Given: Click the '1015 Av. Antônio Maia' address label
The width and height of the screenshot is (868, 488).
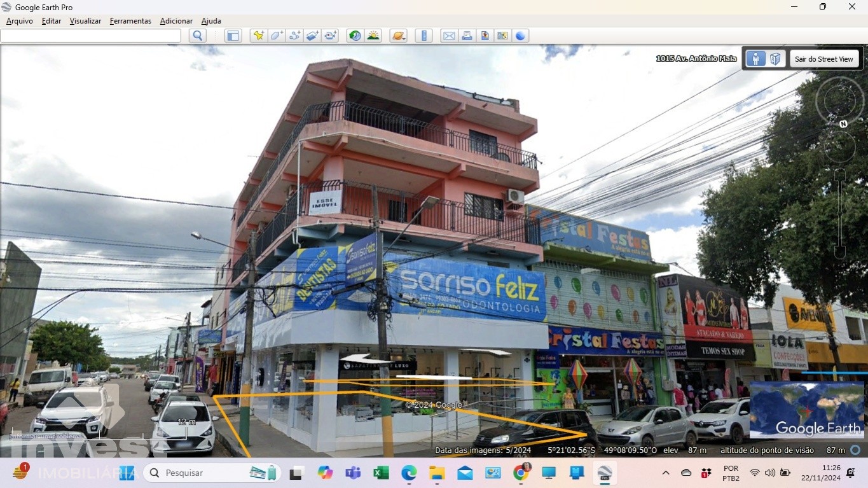Looking at the screenshot, I should [696, 59].
